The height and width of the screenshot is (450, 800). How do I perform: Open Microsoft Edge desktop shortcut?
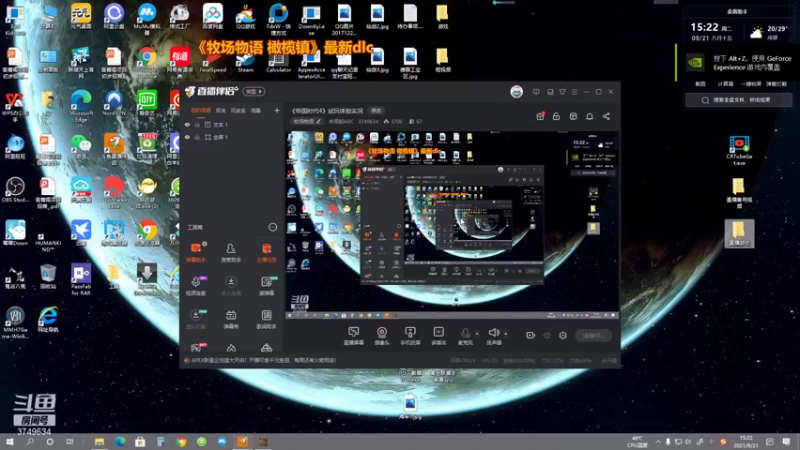point(81,106)
